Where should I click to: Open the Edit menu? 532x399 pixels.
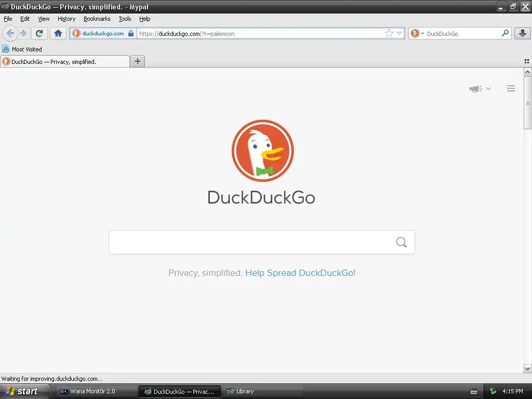point(25,19)
